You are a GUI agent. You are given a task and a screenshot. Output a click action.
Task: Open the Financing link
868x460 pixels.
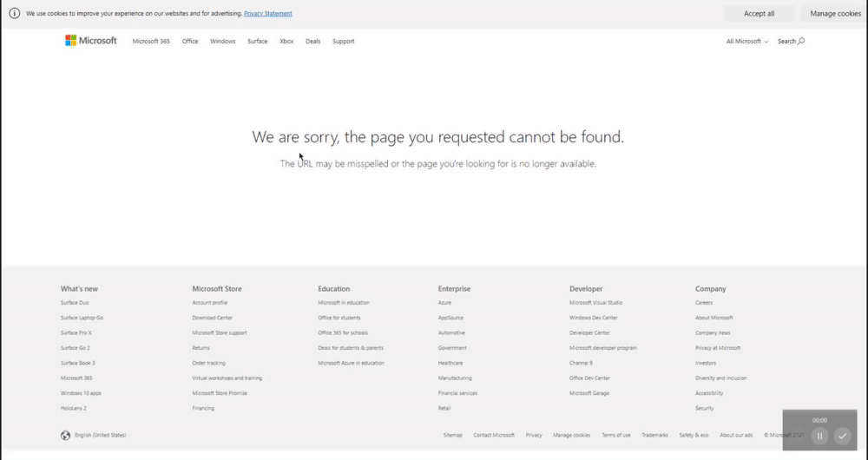pyautogui.click(x=203, y=408)
